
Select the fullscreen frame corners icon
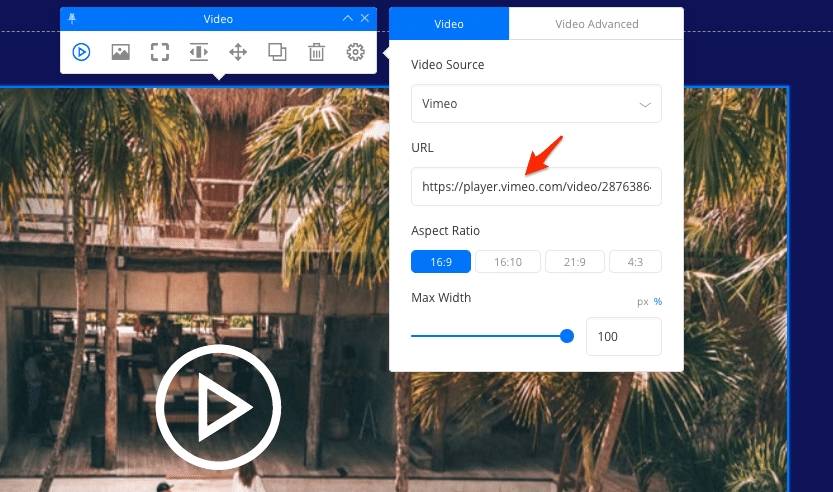point(160,52)
